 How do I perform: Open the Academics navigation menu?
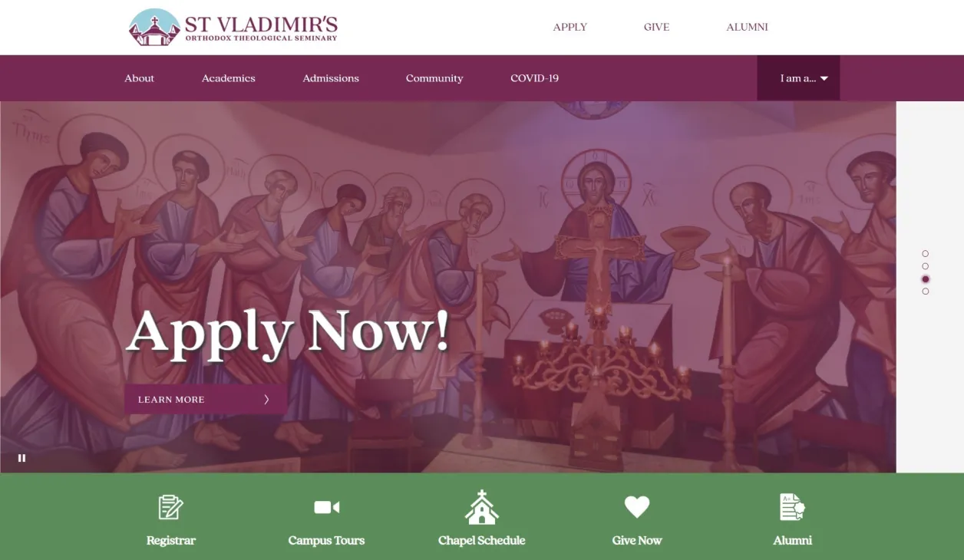229,78
